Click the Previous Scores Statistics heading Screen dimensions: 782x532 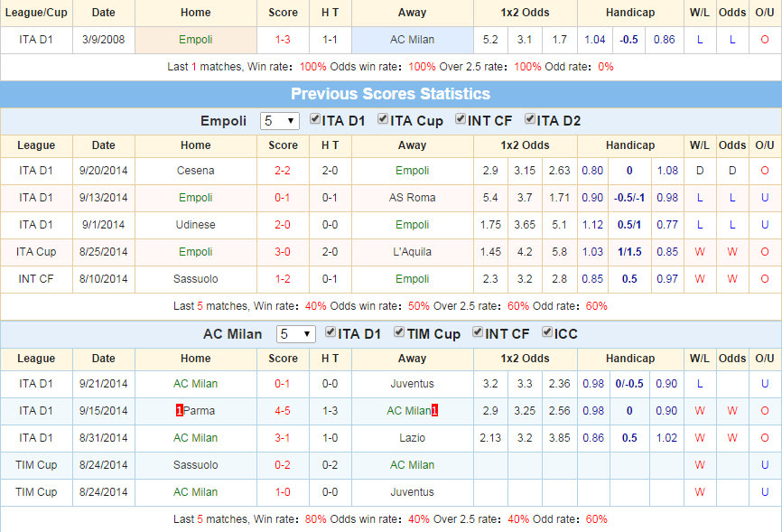(390, 94)
